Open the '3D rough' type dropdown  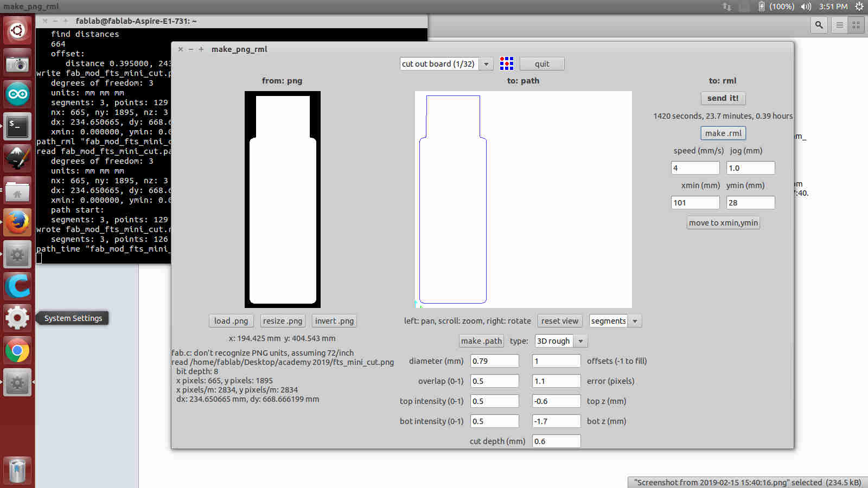point(561,341)
